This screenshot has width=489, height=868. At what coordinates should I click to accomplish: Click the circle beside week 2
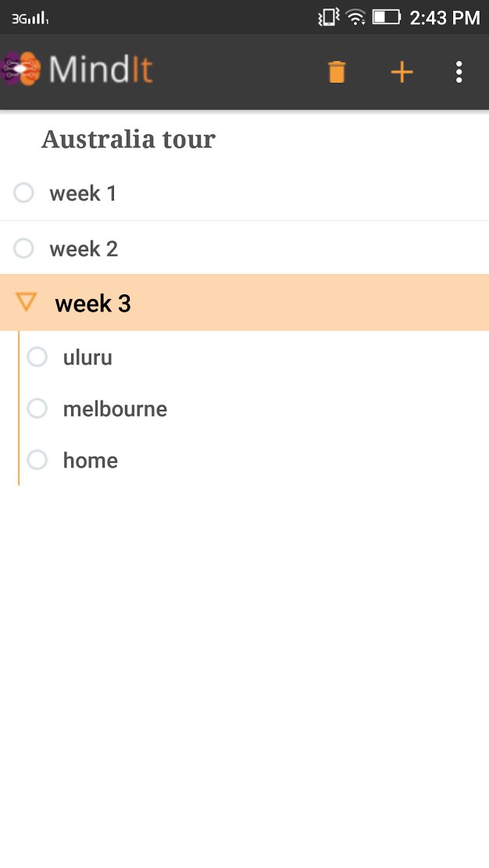[x=24, y=248]
